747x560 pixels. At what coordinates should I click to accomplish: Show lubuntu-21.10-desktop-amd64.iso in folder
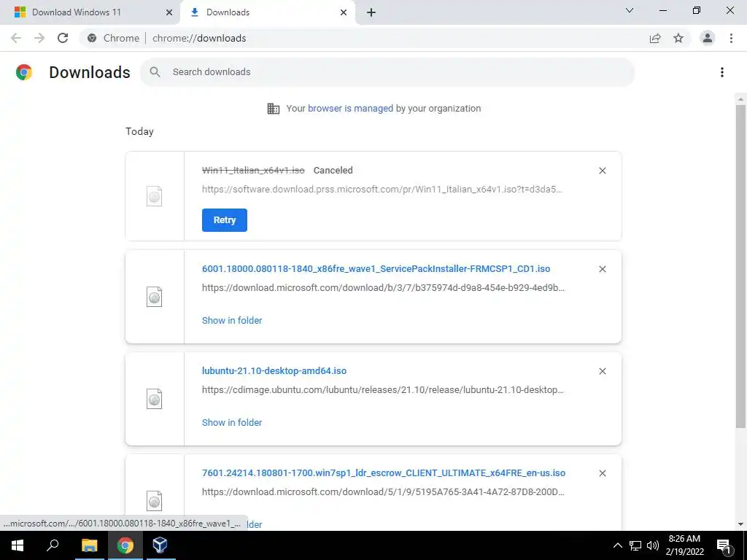click(x=232, y=422)
